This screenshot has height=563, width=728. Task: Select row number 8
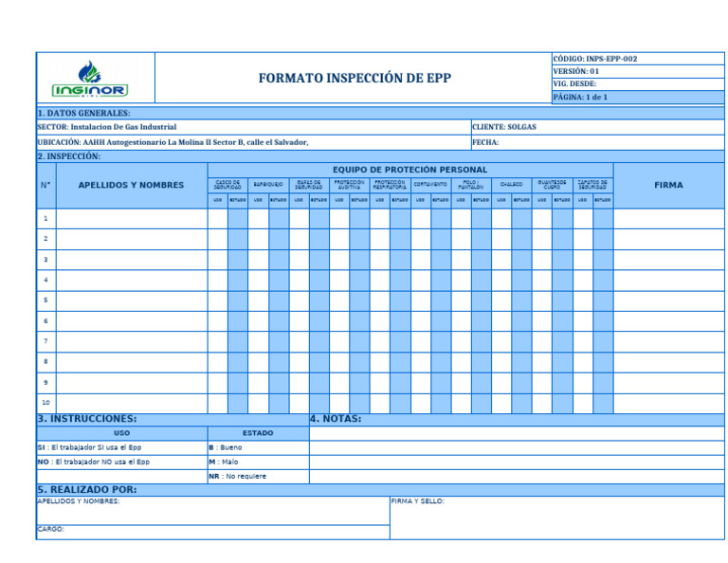tap(45, 362)
